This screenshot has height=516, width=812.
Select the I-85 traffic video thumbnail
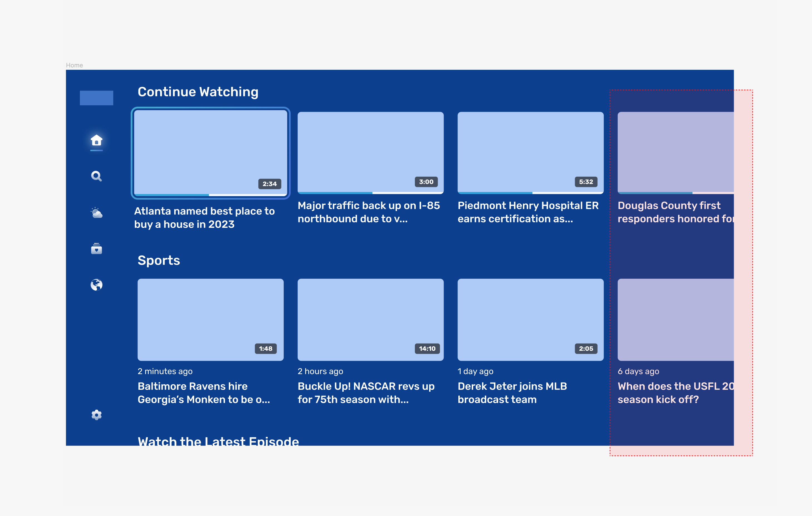(371, 153)
